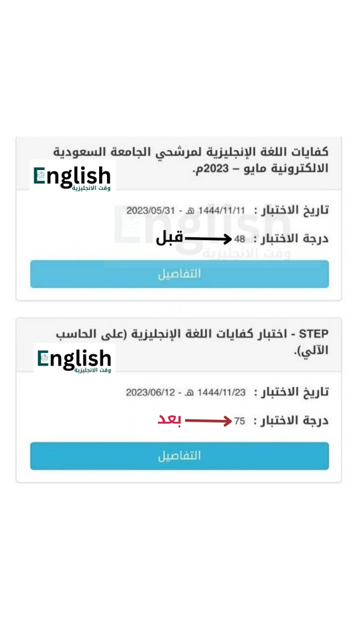This screenshot has width=362, height=644.
Task: Click the red arrow pointing to score 75
Action: 208,421
